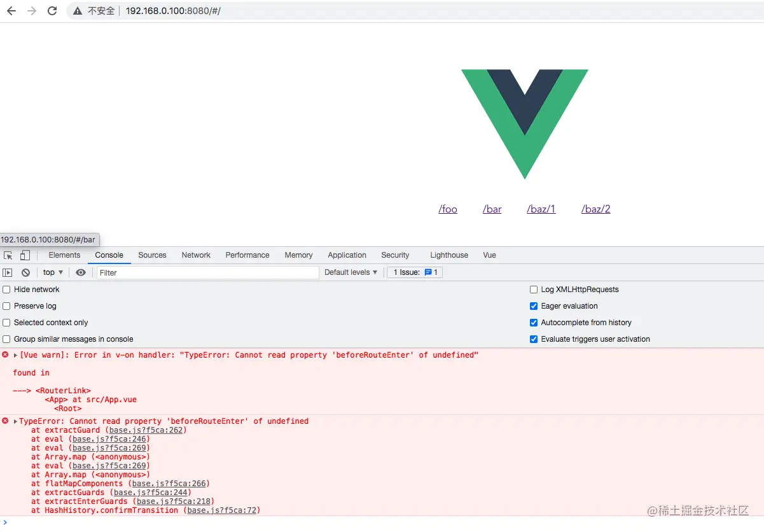Switch to the Sources tab

click(x=152, y=255)
